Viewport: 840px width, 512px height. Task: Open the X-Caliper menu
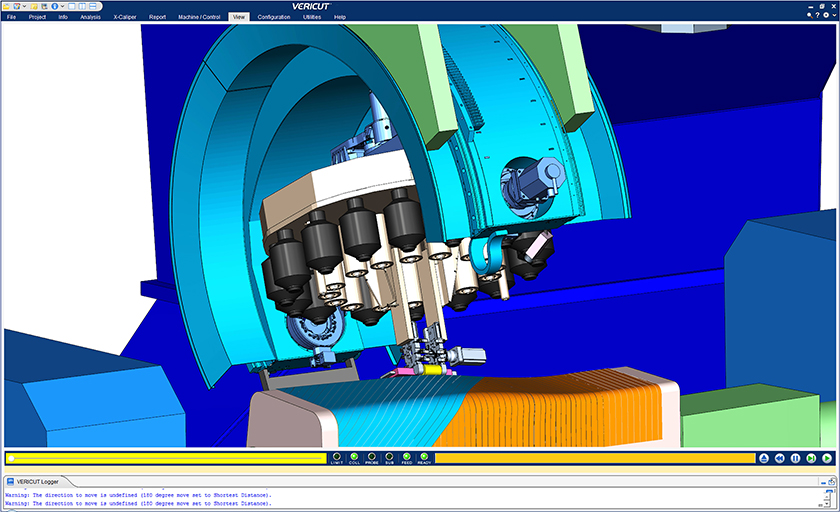(x=124, y=17)
